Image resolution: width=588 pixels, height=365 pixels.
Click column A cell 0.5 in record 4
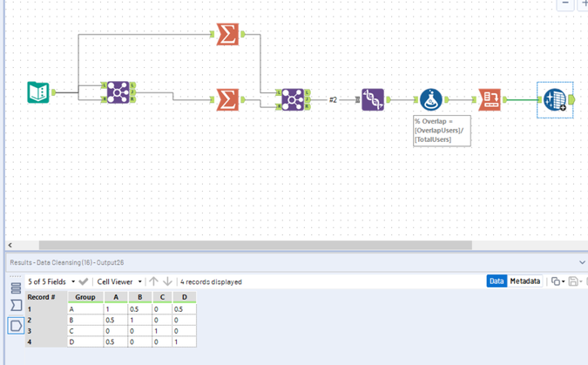click(116, 341)
